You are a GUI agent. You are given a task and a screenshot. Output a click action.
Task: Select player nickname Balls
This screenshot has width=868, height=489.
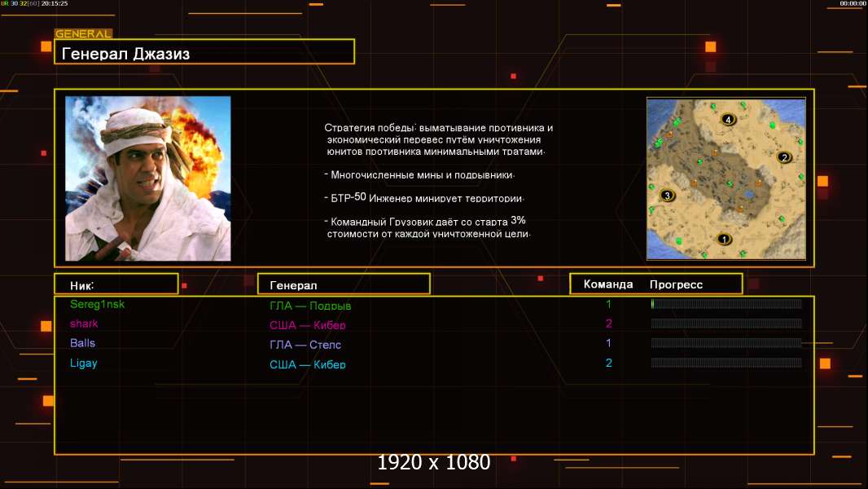point(82,343)
